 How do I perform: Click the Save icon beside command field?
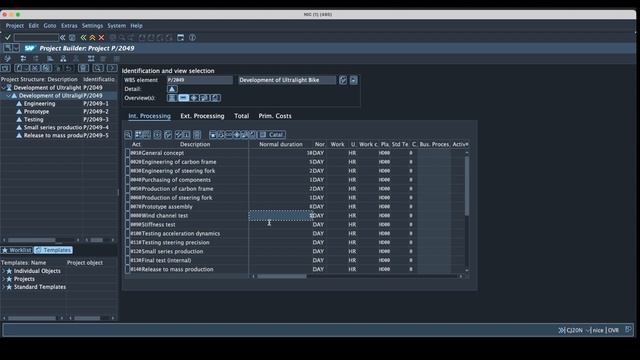pyautogui.click(x=72, y=38)
